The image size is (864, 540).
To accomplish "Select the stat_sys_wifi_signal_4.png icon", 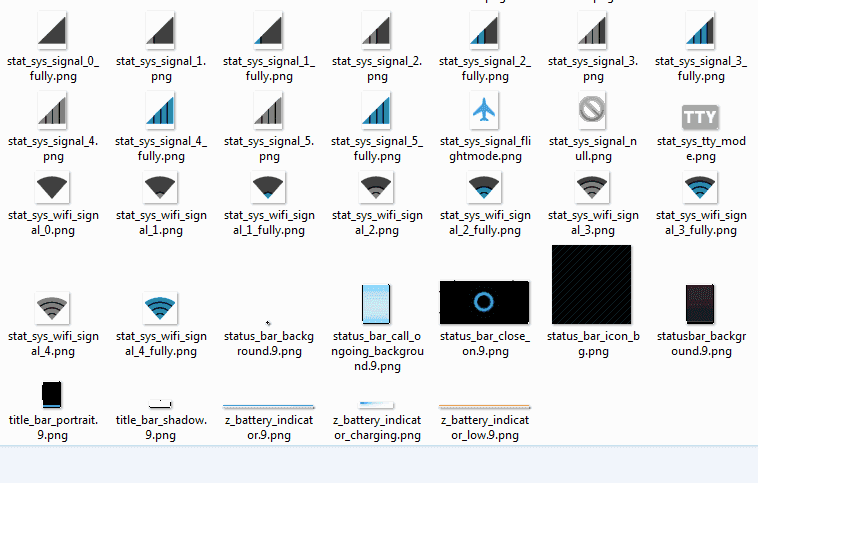I will pos(52,308).
